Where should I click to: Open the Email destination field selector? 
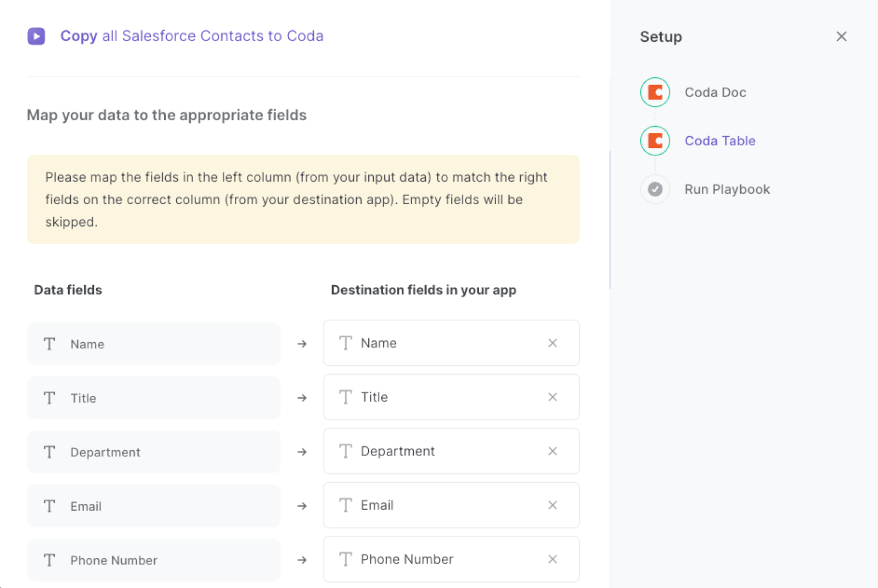pyautogui.click(x=451, y=505)
